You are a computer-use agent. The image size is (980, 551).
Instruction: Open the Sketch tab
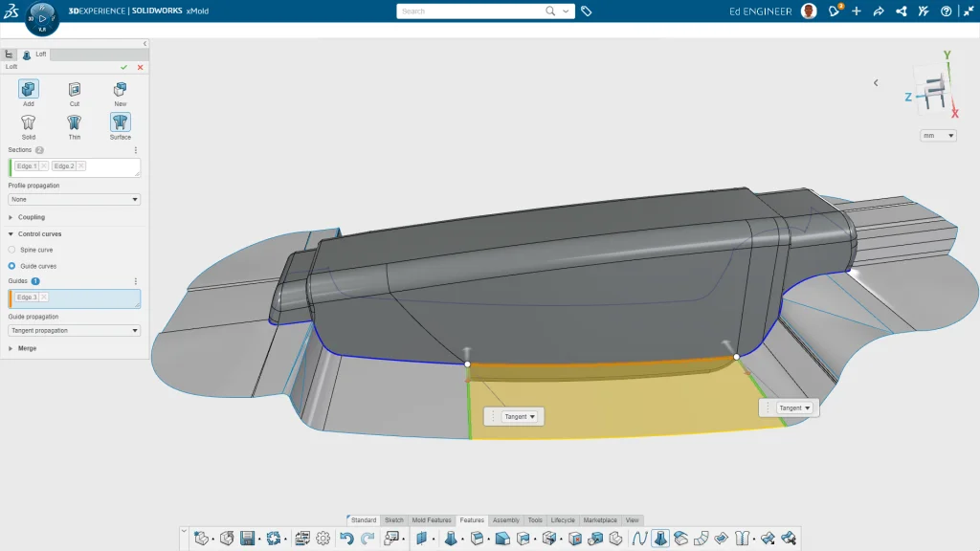[393, 520]
